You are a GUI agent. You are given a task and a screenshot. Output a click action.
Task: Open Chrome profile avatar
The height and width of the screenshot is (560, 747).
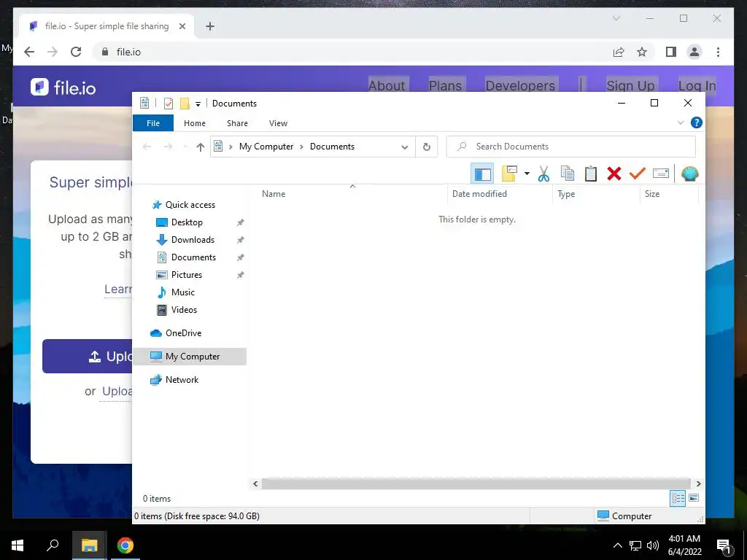(x=694, y=52)
